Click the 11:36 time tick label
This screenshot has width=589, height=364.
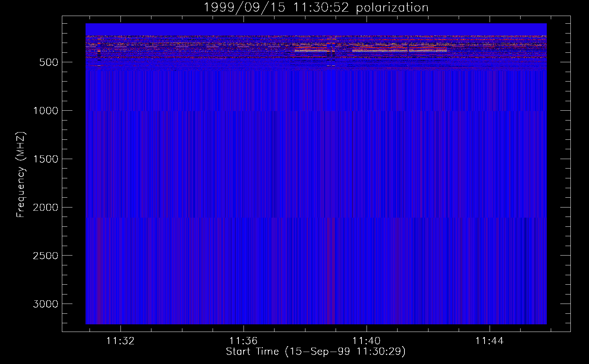click(243, 341)
